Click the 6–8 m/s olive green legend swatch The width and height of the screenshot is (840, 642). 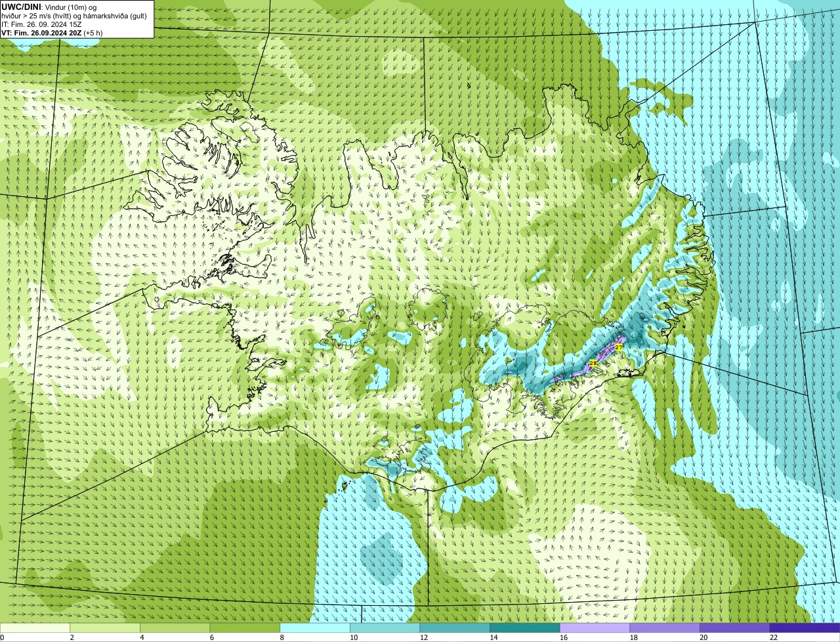point(245,628)
